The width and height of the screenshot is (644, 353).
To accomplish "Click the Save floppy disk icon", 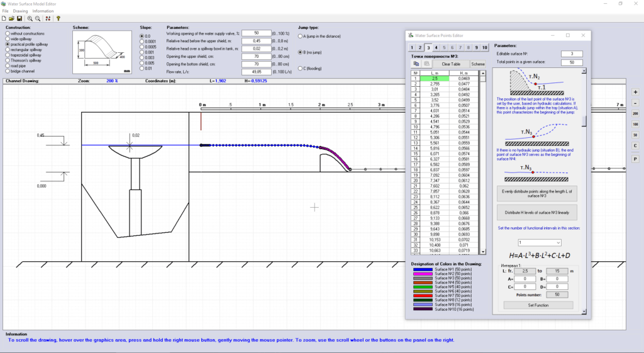I will pos(19,18).
